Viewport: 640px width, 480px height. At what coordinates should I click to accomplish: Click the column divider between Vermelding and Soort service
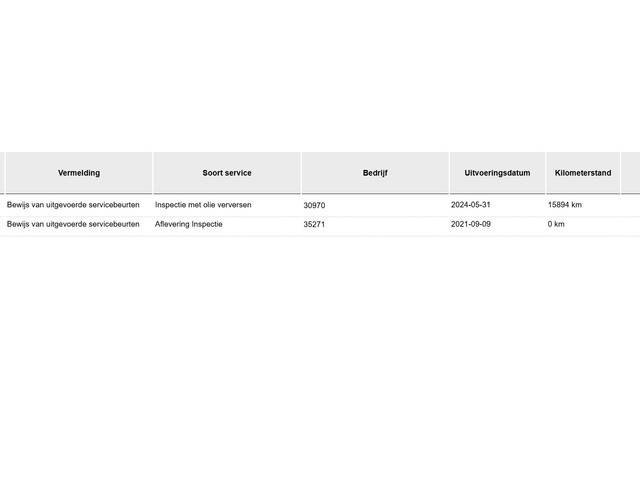coord(153,173)
